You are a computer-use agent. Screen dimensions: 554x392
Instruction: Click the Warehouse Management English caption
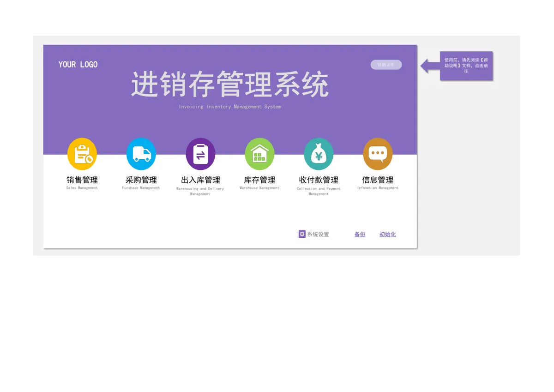click(x=259, y=188)
